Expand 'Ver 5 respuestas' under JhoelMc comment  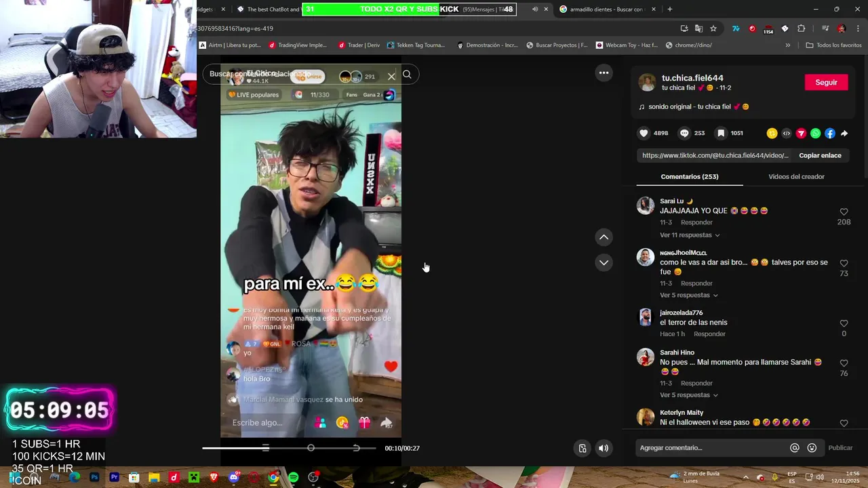tap(688, 296)
